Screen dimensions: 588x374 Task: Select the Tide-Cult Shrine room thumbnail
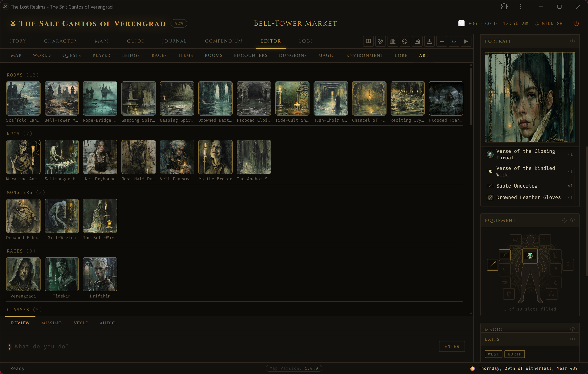pos(292,98)
